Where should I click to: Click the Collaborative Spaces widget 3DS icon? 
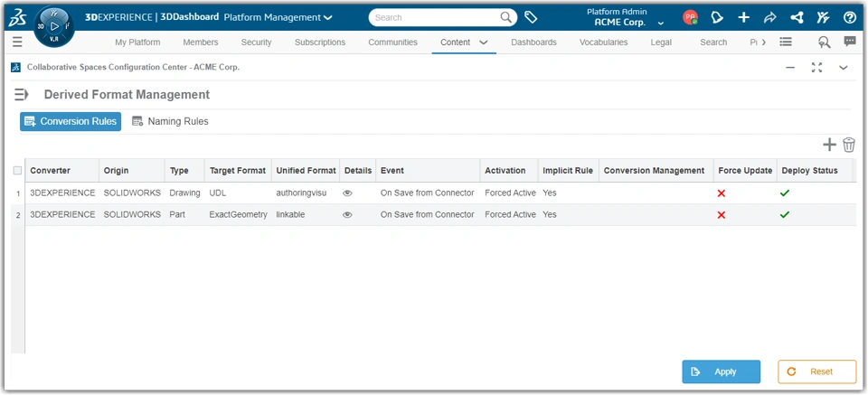click(x=15, y=68)
